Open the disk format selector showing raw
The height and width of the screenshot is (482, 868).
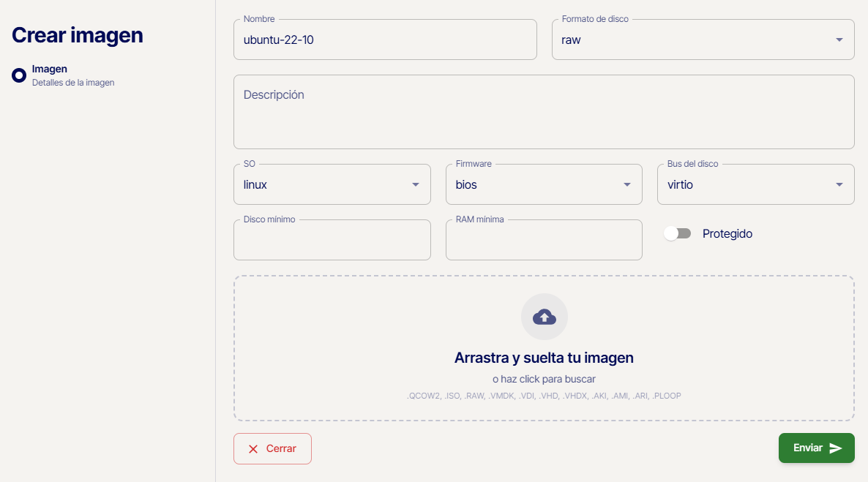[x=703, y=41]
